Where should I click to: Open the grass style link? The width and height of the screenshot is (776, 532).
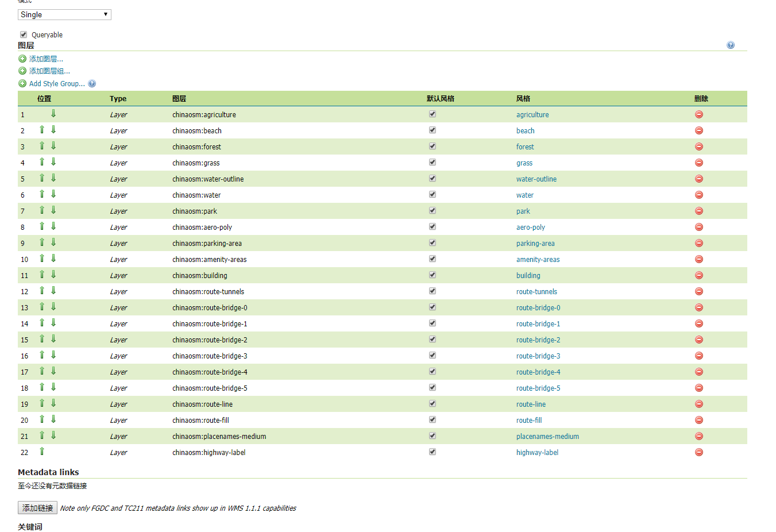pyautogui.click(x=524, y=163)
